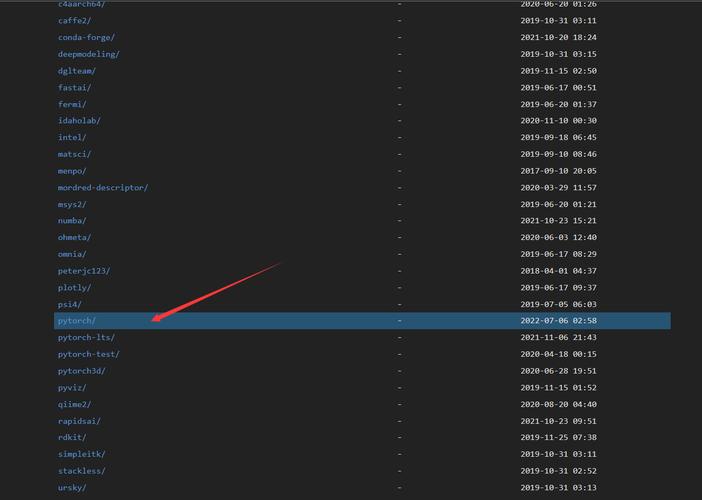The height and width of the screenshot is (500, 702).
Task: Open the pytorch-test/ folder link
Action: 89,355
